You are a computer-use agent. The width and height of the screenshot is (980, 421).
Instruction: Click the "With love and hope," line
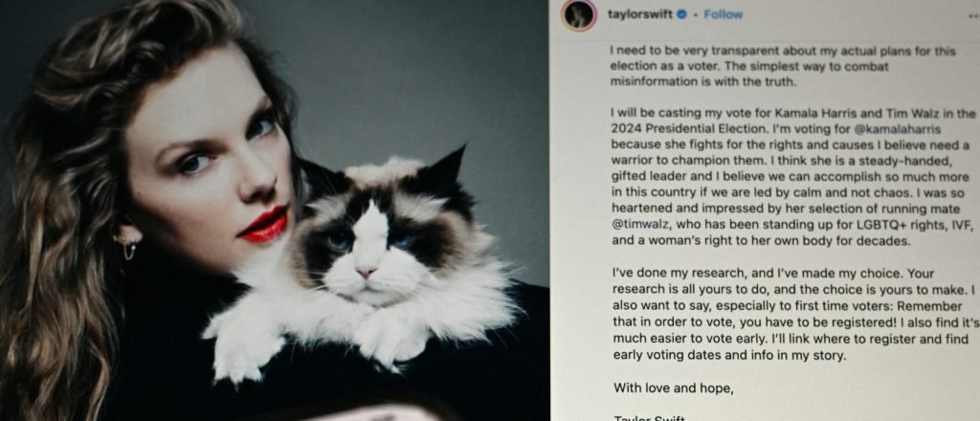(673, 388)
